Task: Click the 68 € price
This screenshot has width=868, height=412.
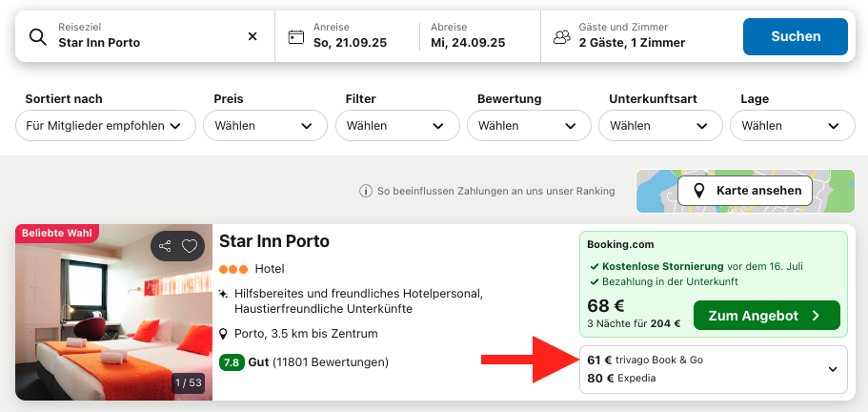Action: [x=606, y=306]
